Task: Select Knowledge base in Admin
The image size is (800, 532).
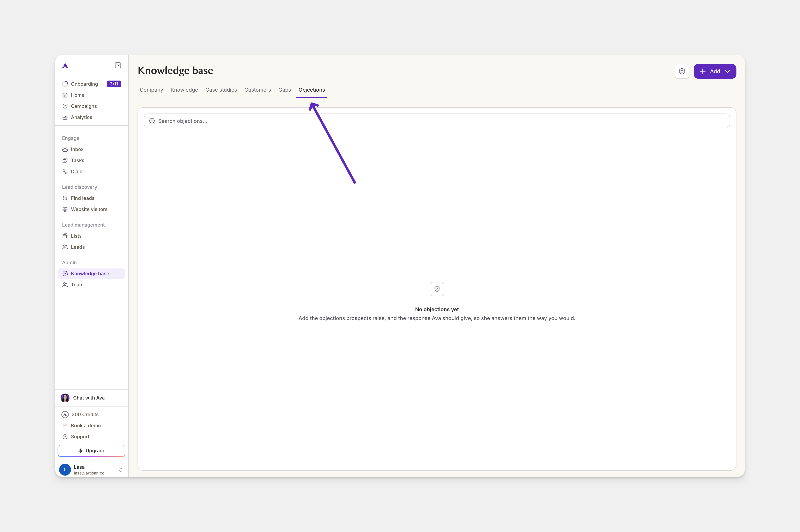Action: [91, 273]
